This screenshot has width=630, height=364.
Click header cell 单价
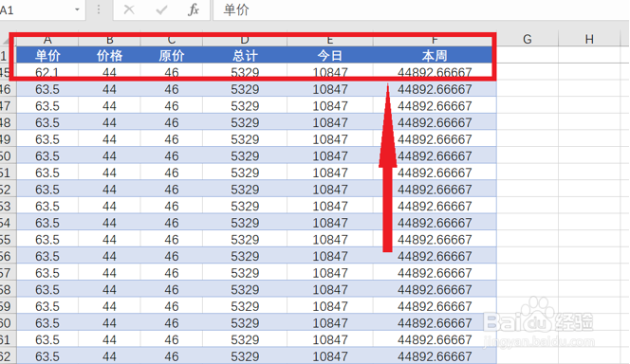(x=47, y=55)
